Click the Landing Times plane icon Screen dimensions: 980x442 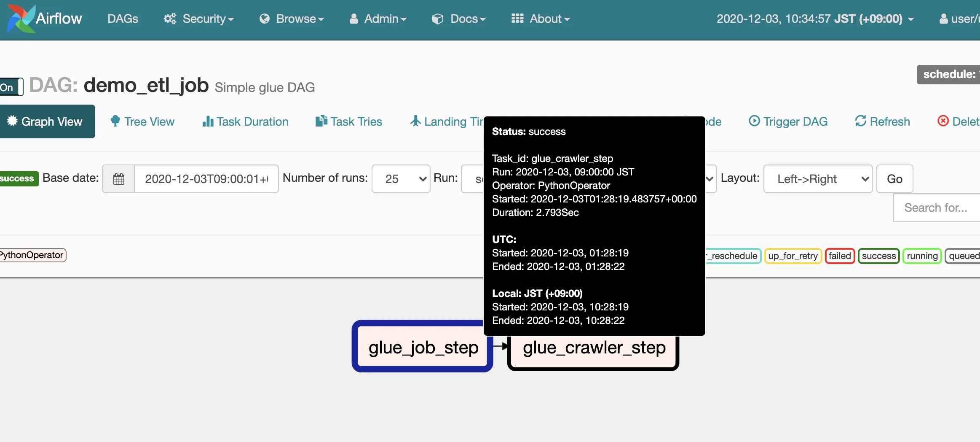tap(416, 121)
